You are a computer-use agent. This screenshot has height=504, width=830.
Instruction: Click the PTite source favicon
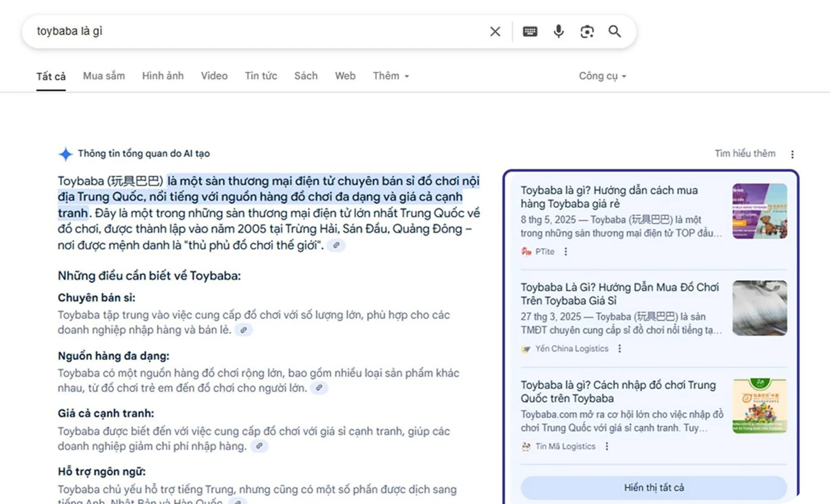coord(526,251)
